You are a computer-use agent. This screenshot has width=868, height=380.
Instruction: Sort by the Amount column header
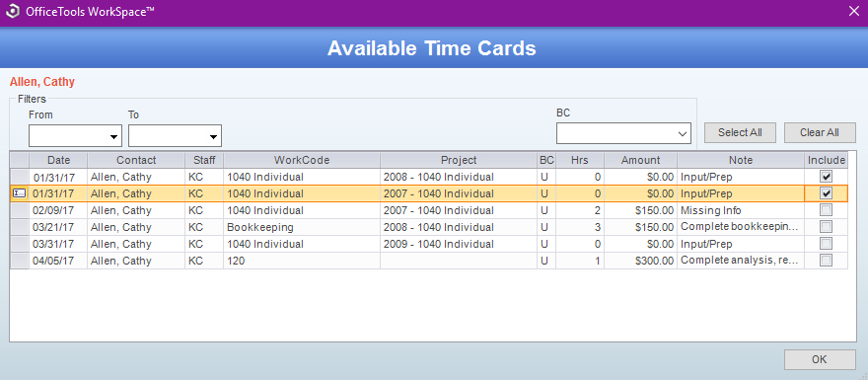click(x=640, y=160)
